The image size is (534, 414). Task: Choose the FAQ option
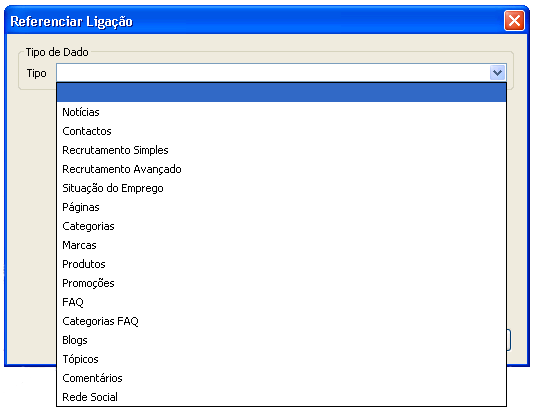(x=281, y=302)
